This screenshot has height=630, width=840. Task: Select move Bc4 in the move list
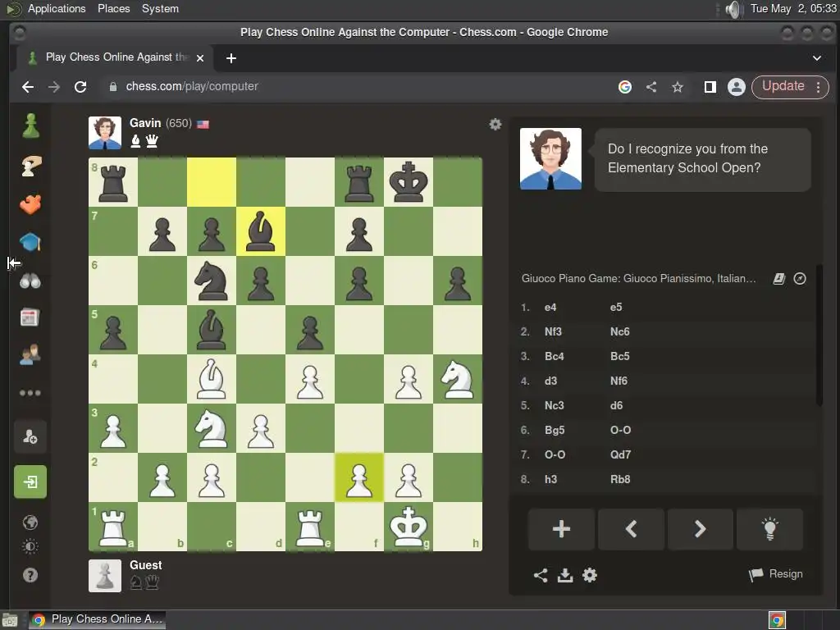click(x=554, y=357)
